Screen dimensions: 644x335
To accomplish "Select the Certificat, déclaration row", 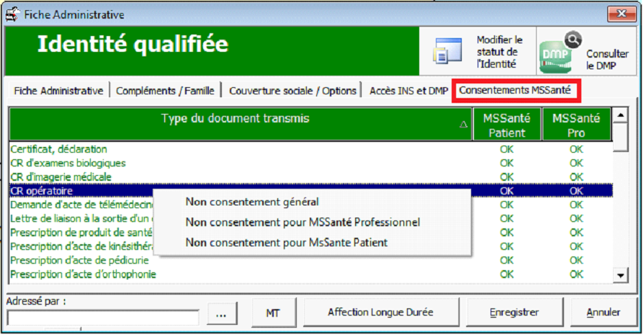I will [x=311, y=149].
